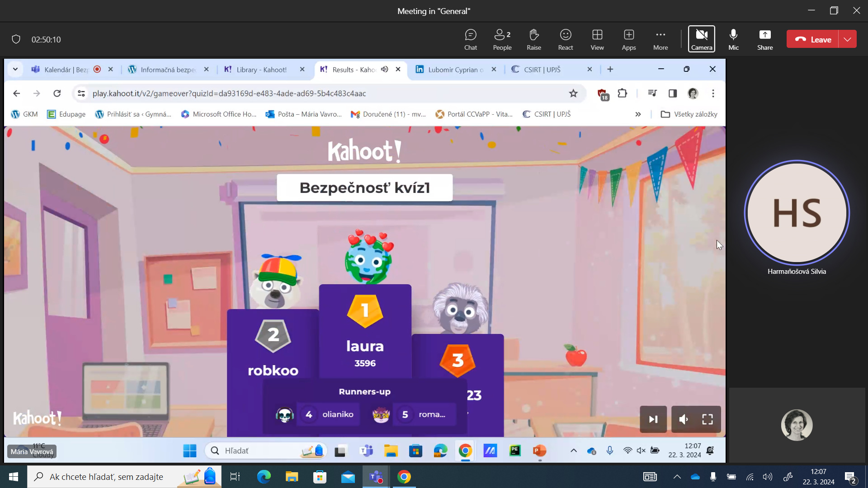Open the Microsoft Office Home bookmark
This screenshot has width=868, height=488.
click(x=219, y=114)
